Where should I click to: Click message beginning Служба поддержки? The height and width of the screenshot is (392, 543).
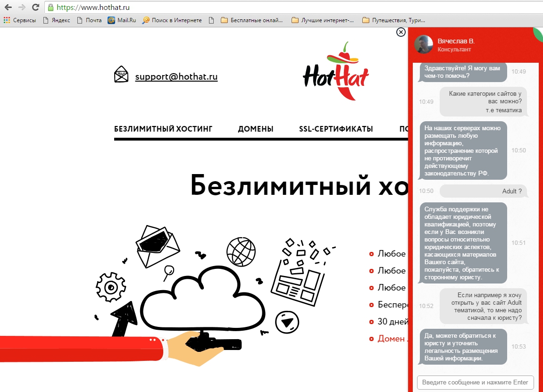[x=463, y=243]
